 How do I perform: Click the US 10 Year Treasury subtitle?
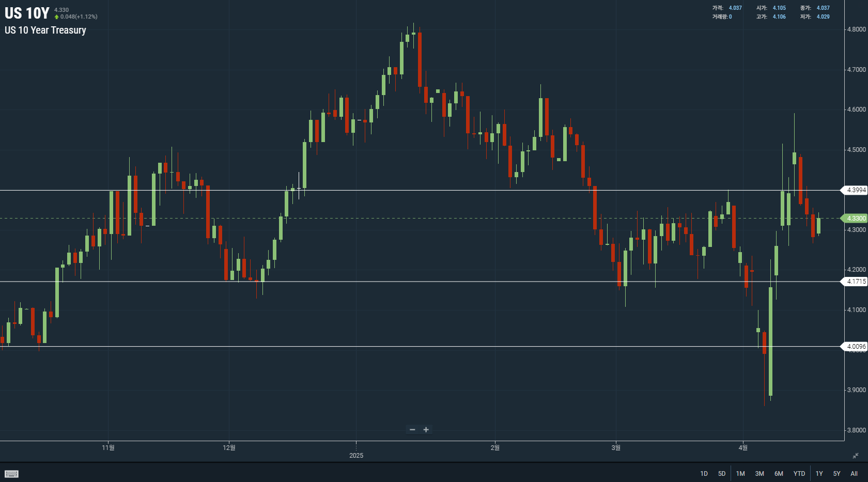pos(45,30)
